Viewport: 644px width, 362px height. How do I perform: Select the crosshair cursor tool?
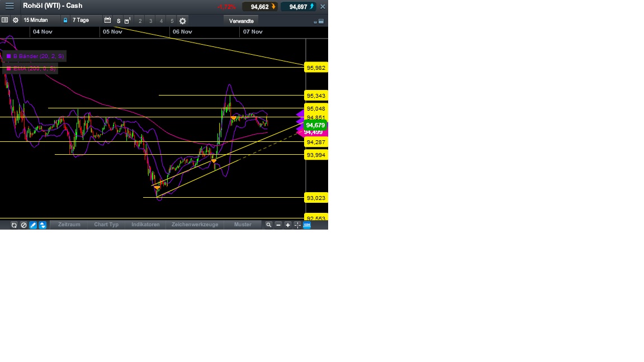pyautogui.click(x=297, y=225)
